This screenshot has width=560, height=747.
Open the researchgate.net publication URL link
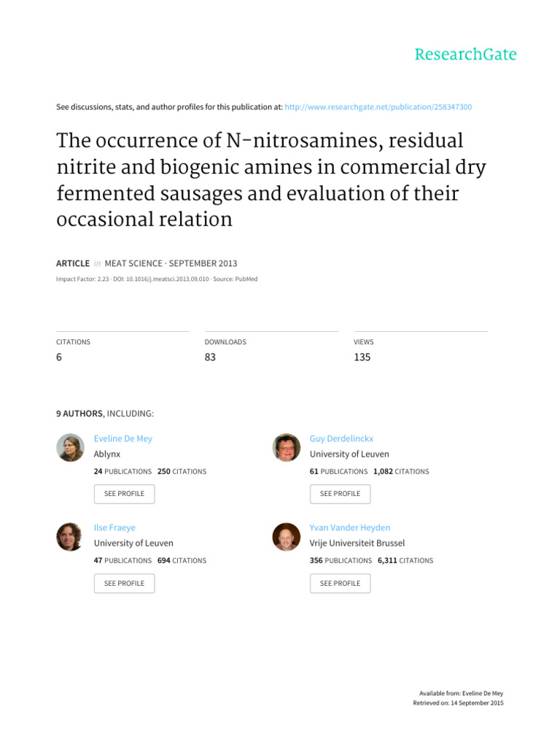click(x=378, y=107)
